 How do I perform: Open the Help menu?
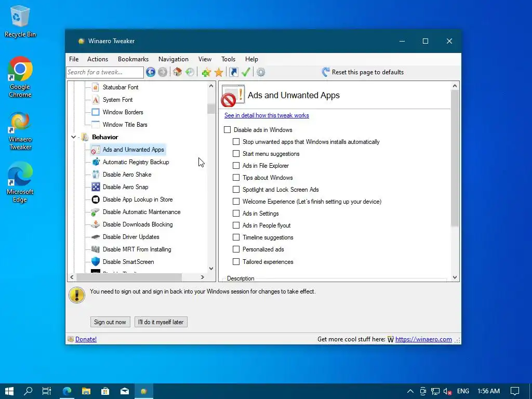(251, 59)
